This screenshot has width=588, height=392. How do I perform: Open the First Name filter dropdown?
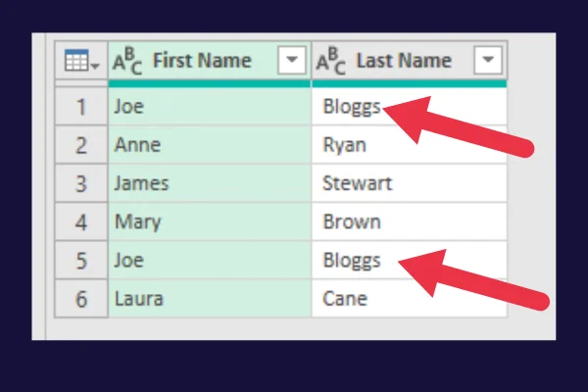coord(292,60)
